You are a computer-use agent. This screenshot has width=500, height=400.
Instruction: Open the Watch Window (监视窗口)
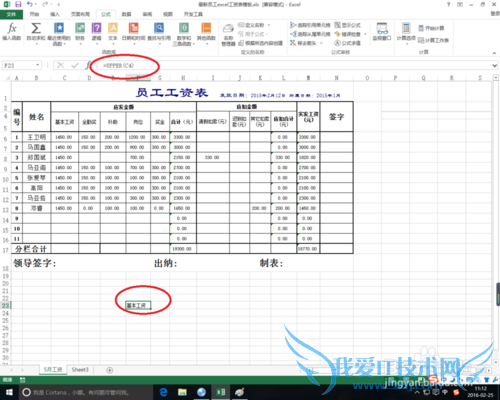pos(382,32)
